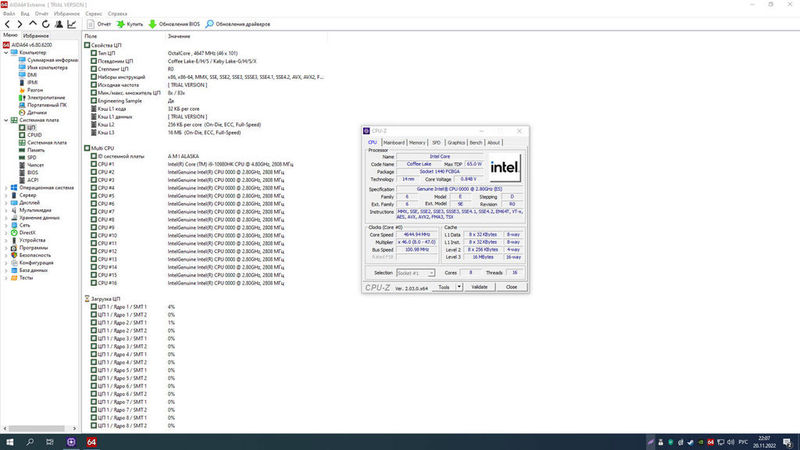Select the Engineering Sample row
Image resolution: width=800 pixels, height=450 pixels.
133,101
